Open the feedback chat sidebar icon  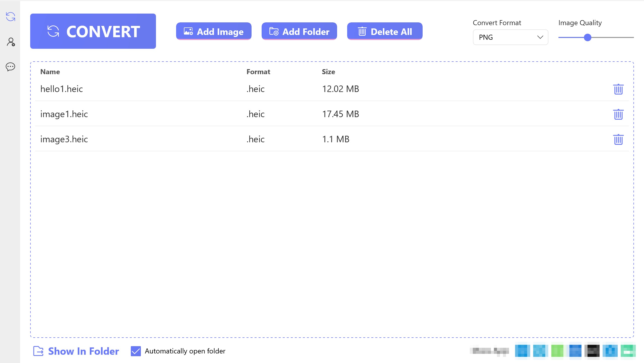tap(11, 67)
